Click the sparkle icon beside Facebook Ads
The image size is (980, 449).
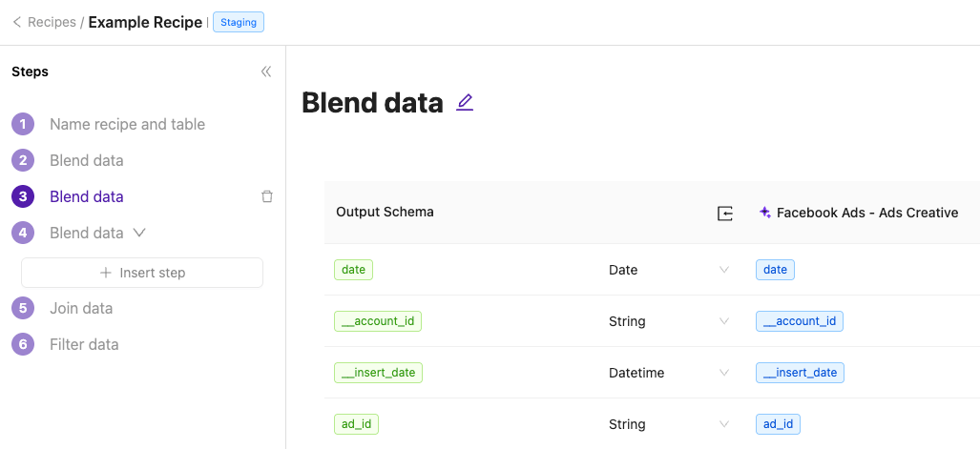point(764,213)
